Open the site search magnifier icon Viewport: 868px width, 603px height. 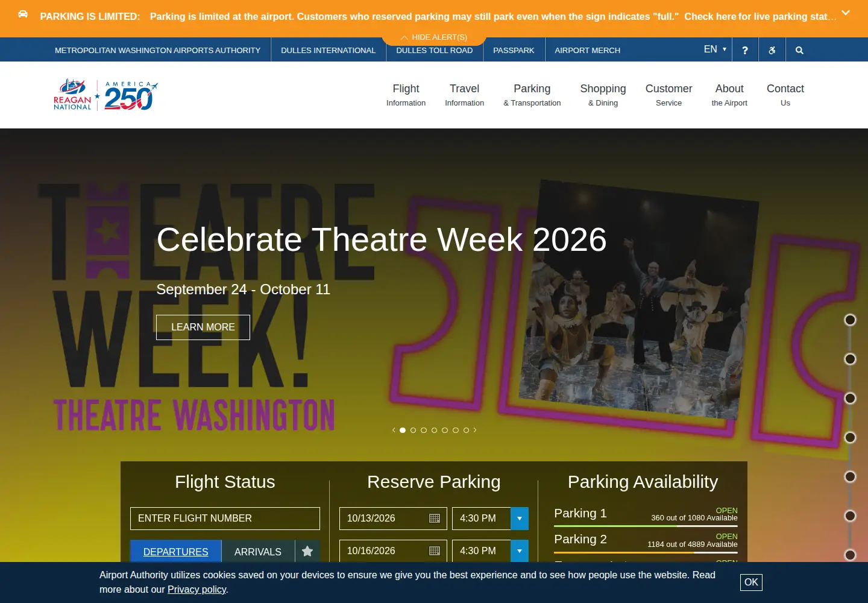pos(799,51)
